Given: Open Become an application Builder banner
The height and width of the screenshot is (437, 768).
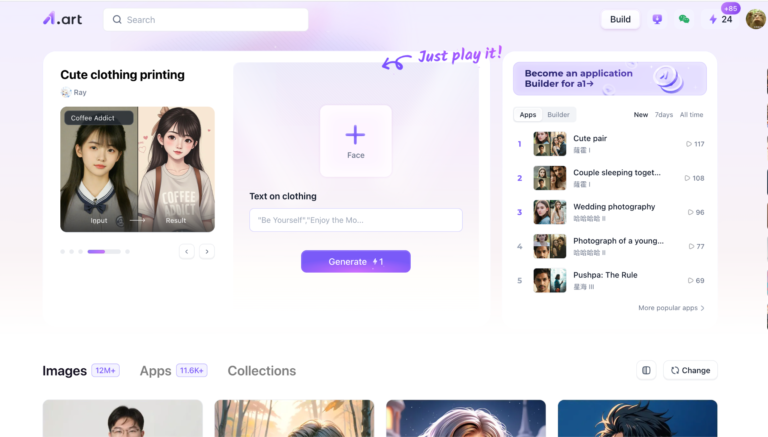Looking at the screenshot, I should (x=610, y=78).
